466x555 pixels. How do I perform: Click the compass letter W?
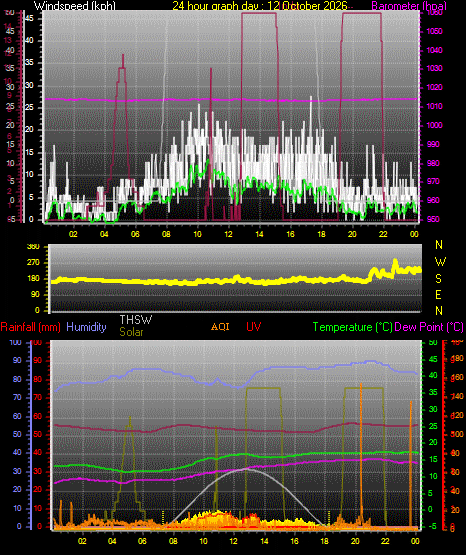[x=440, y=262]
